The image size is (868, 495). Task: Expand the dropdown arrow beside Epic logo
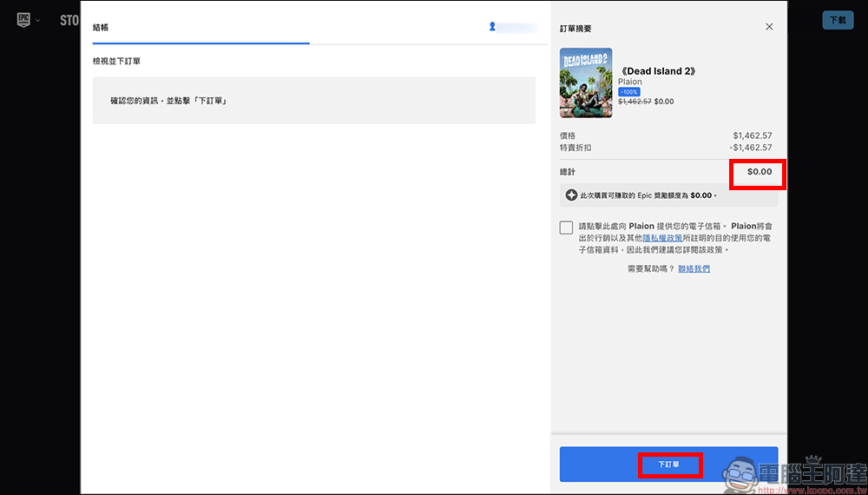37,21
